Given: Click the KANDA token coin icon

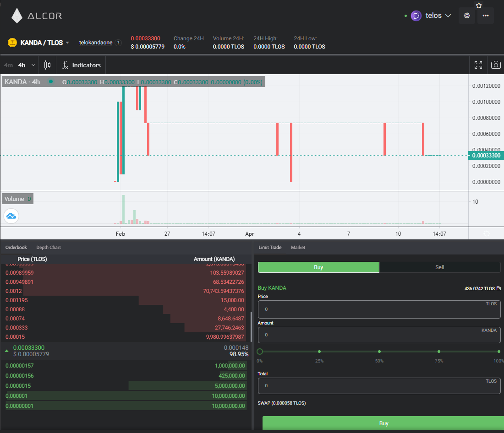Looking at the screenshot, I should (12, 43).
